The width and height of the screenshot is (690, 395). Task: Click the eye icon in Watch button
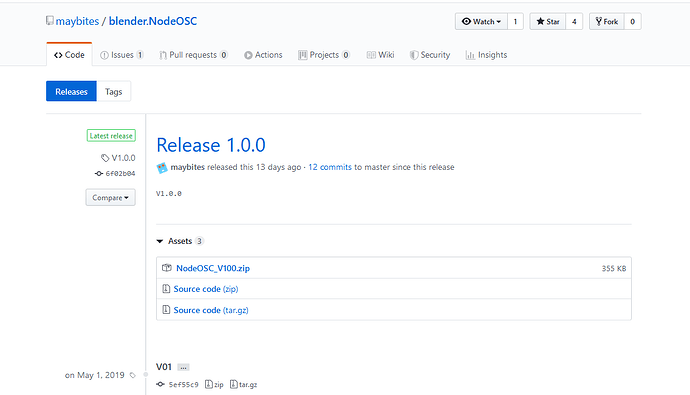466,21
